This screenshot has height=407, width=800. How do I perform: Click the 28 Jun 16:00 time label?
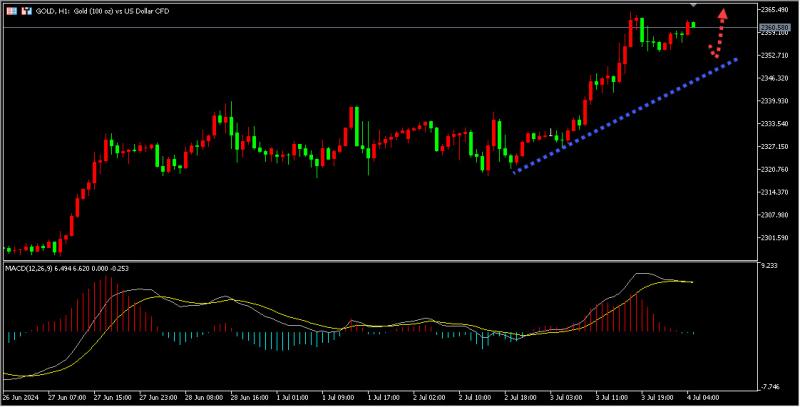click(x=250, y=397)
